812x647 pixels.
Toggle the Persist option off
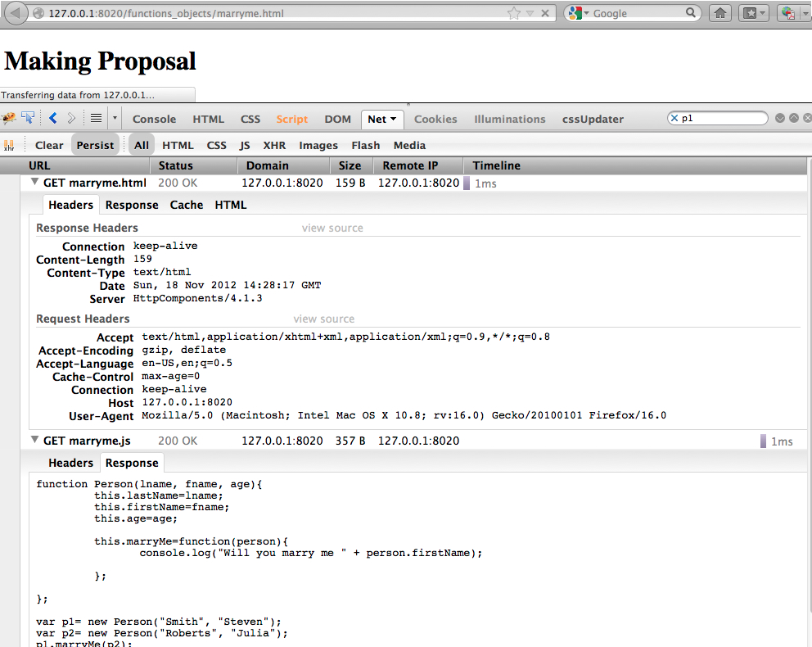pyautogui.click(x=95, y=145)
